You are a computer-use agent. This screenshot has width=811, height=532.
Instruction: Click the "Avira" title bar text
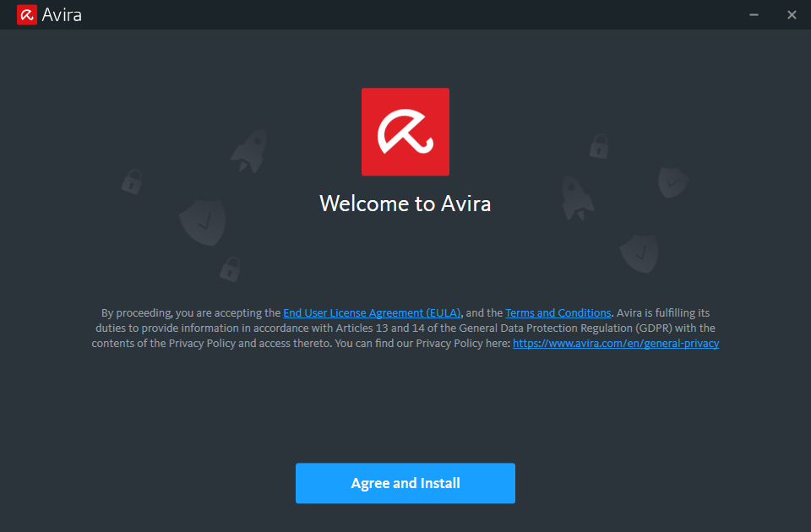pos(62,15)
